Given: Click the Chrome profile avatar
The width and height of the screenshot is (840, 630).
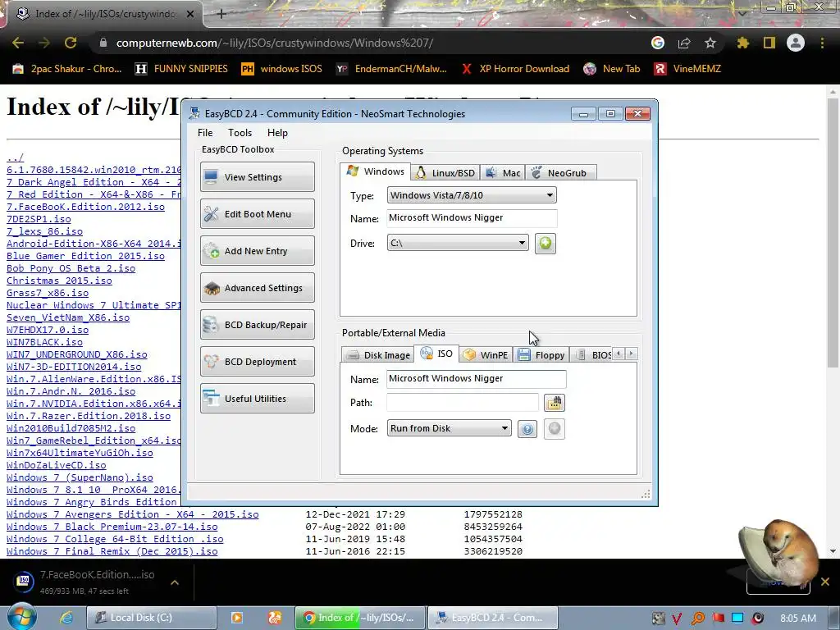Looking at the screenshot, I should pos(796,43).
